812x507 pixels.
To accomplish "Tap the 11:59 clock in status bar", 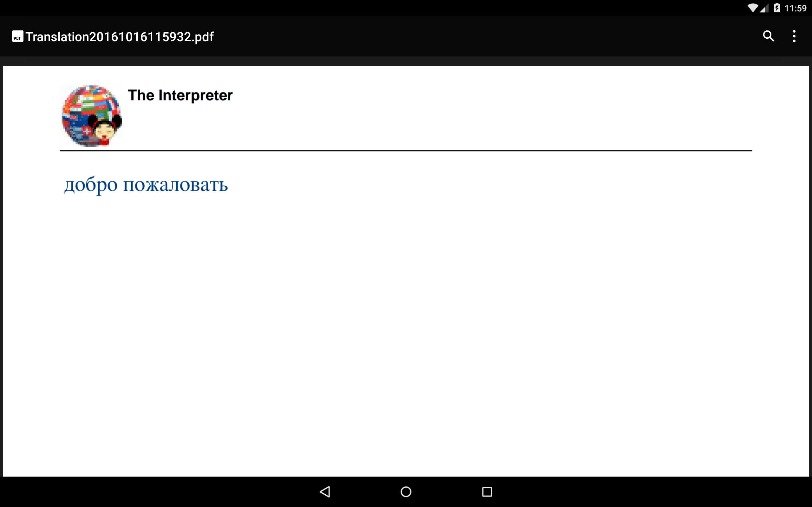I will [795, 8].
